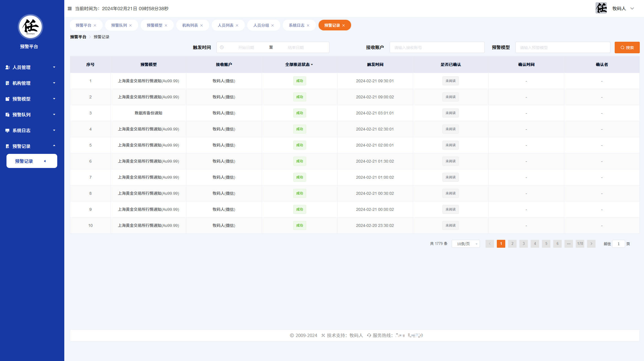Select the 预警记录 submenu item

coord(32,161)
